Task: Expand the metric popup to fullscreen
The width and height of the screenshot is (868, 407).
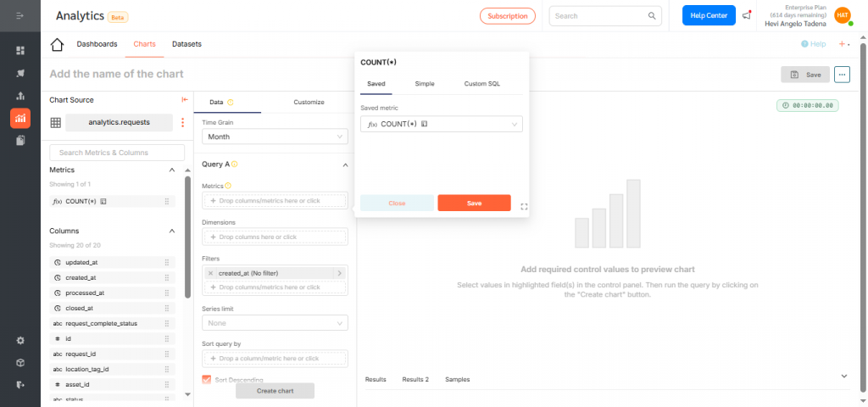Action: point(523,206)
